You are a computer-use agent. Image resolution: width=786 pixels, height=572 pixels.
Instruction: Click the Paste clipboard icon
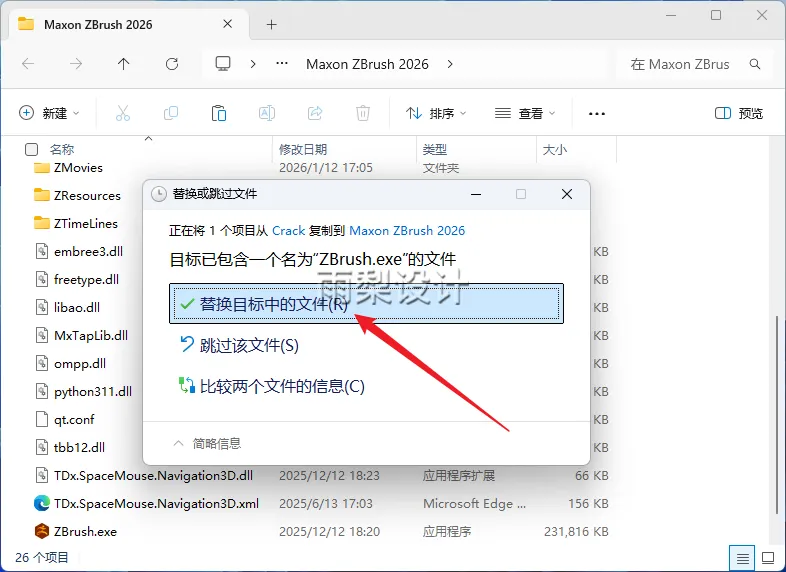tap(219, 113)
